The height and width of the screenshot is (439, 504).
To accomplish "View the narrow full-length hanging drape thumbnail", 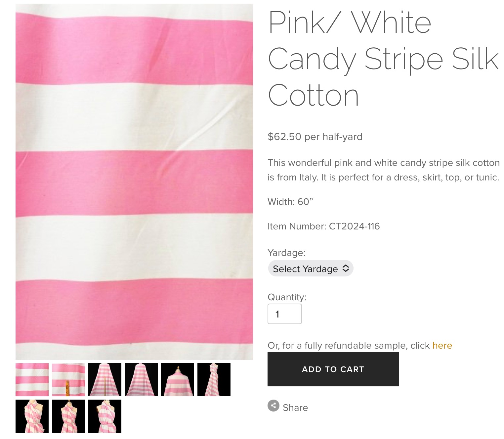I will tap(214, 380).
